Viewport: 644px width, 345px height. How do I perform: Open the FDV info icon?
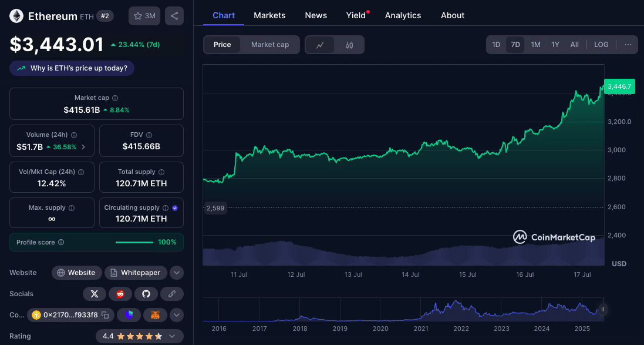(149, 135)
